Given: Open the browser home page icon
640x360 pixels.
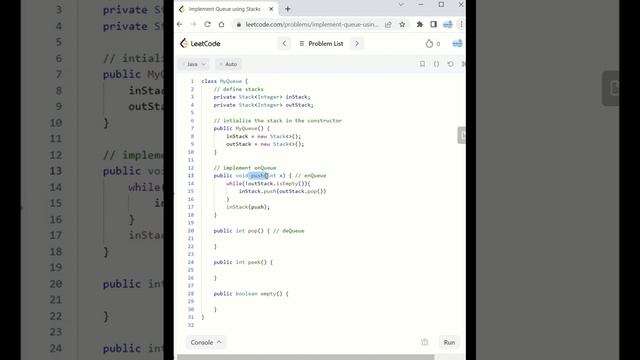Looking at the screenshot, I should pyautogui.click(x=221, y=24).
